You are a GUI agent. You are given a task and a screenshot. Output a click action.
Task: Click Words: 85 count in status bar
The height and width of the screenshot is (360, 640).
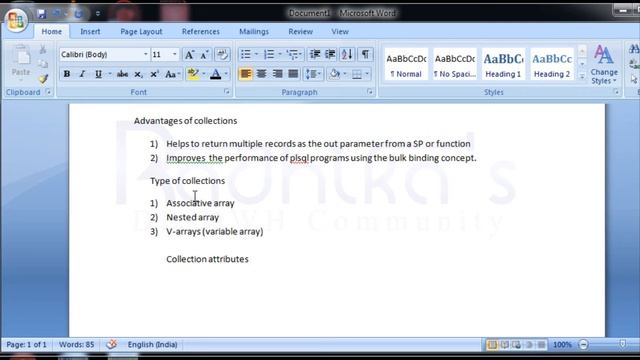(x=76, y=344)
